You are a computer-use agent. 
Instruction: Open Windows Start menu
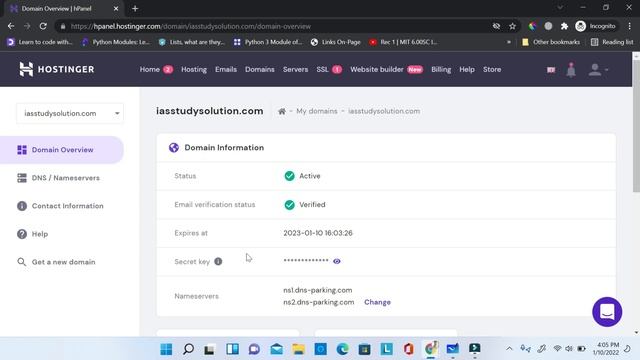coord(166,349)
